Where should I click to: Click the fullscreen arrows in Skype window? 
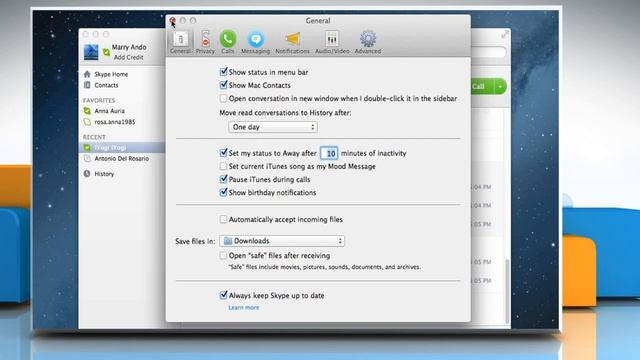tap(505, 35)
